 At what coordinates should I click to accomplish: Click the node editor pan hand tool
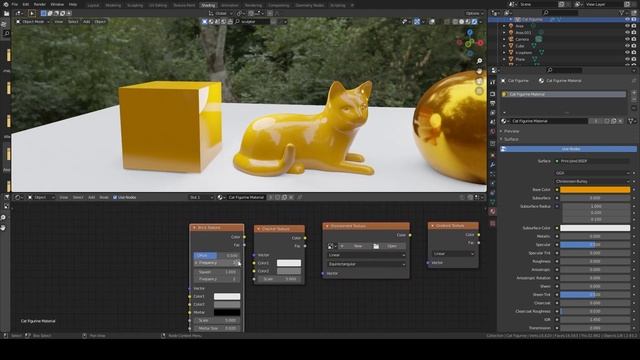[3, 227]
